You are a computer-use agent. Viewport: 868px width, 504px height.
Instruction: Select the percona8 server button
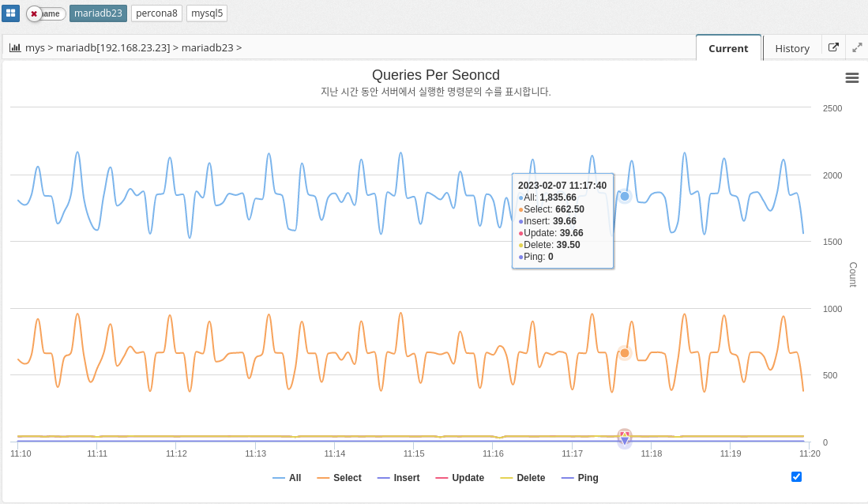click(x=156, y=13)
